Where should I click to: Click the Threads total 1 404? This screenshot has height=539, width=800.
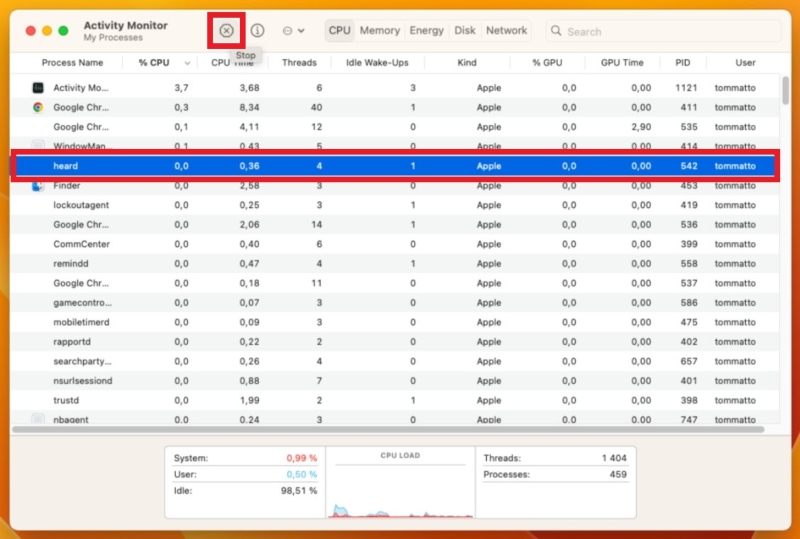pos(614,458)
